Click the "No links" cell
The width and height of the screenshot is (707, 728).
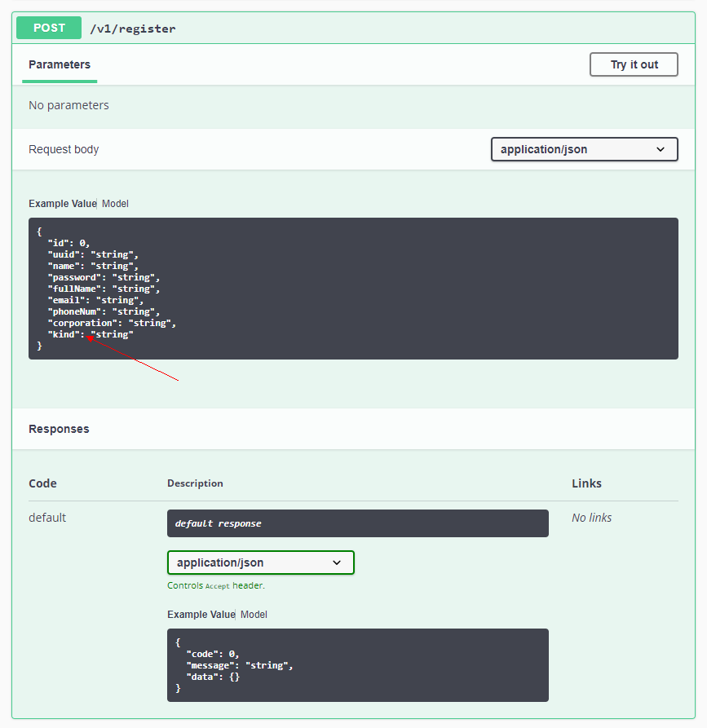[x=591, y=518]
